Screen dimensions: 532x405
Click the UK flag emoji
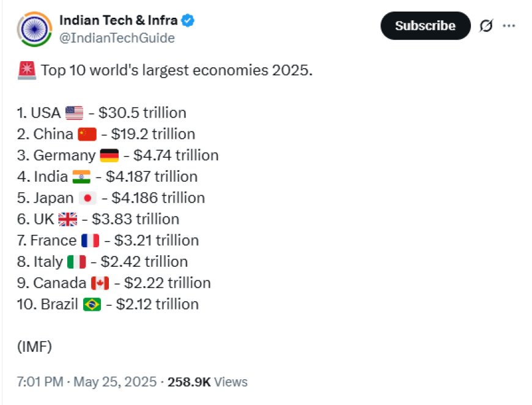pos(68,219)
